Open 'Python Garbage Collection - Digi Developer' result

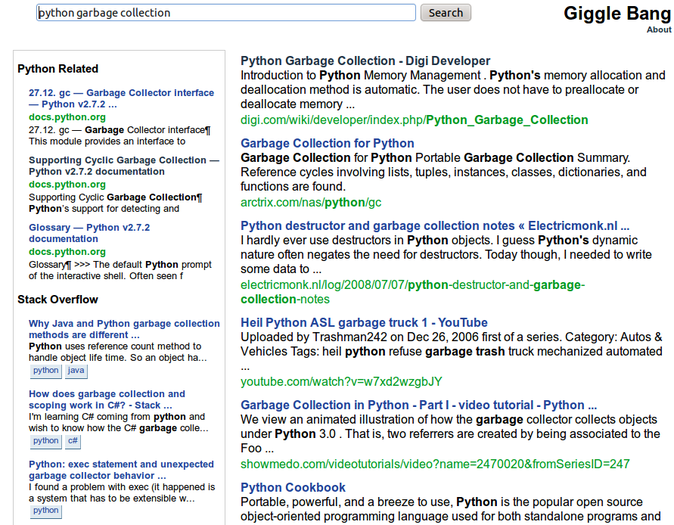click(x=365, y=61)
